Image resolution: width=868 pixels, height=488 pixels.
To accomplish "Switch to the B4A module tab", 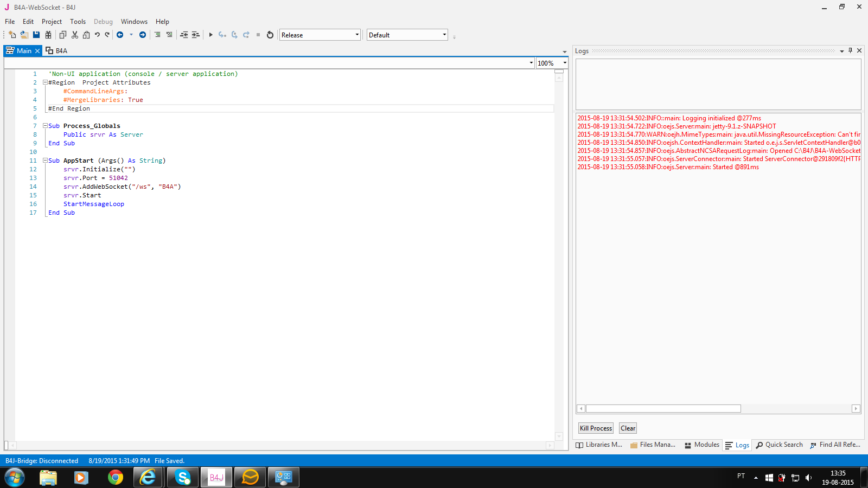I will tap(56, 50).
